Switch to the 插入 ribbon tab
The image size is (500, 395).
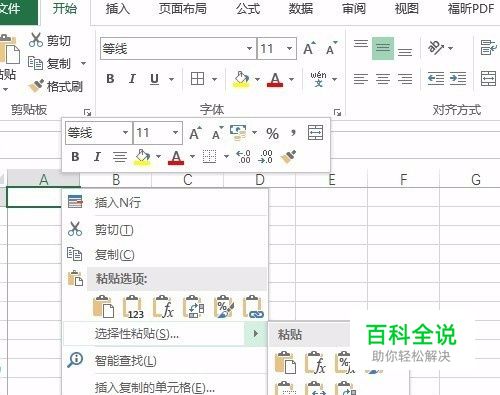(117, 9)
